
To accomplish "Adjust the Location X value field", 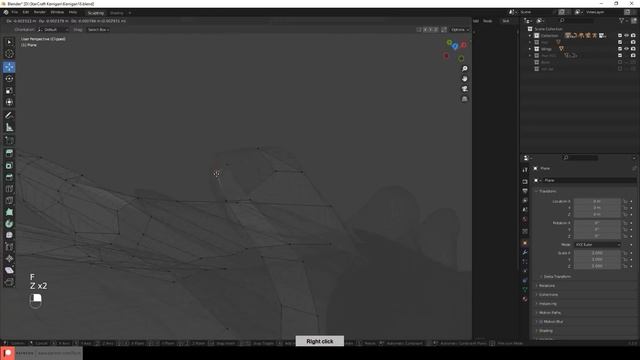I will [597, 202].
